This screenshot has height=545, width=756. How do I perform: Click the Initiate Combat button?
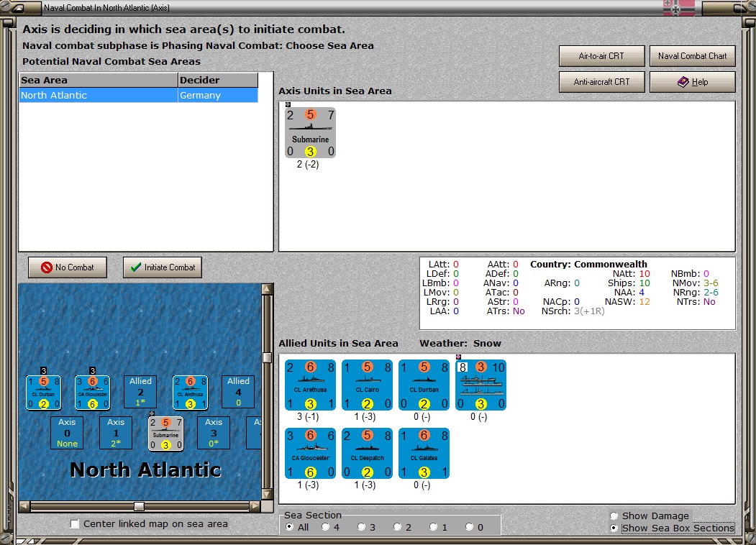pos(163,267)
